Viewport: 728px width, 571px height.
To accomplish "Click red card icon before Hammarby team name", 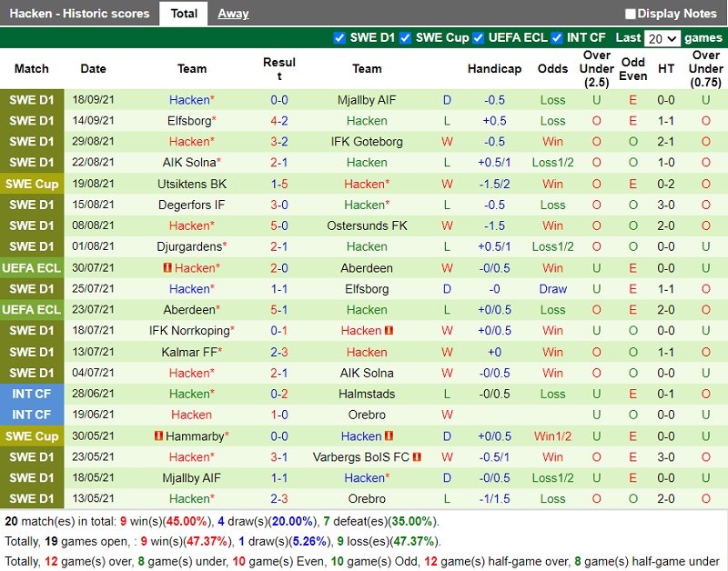I will point(158,436).
